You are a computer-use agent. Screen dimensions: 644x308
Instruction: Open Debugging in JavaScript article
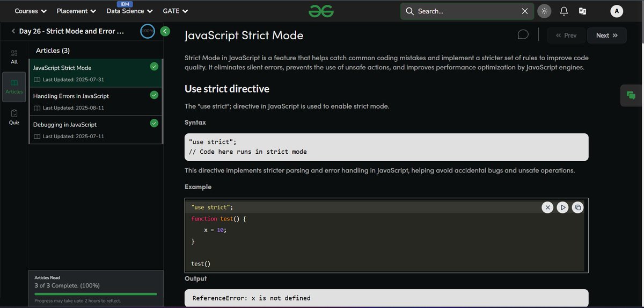tap(96, 130)
